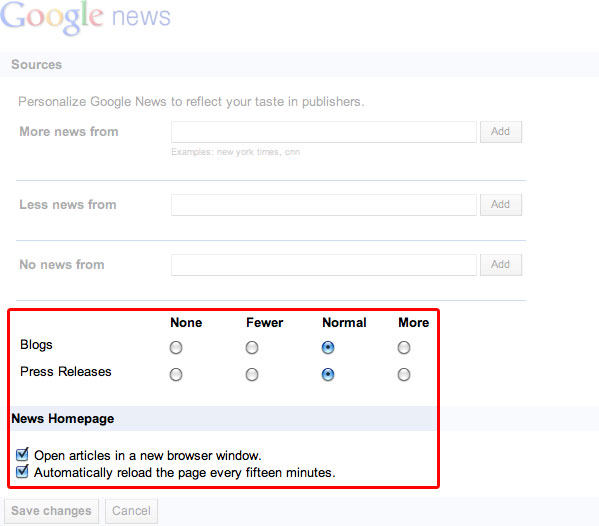
Task: Click the Fewer column header
Action: pyautogui.click(x=265, y=322)
